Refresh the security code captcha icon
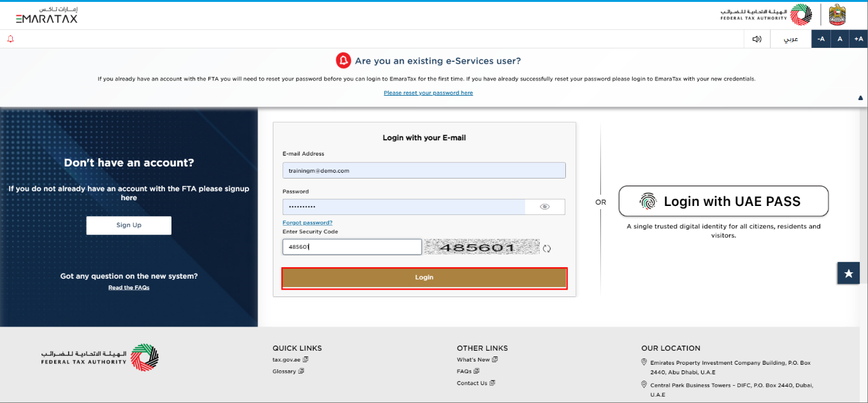Screen dimensions: 868x403 tap(547, 249)
